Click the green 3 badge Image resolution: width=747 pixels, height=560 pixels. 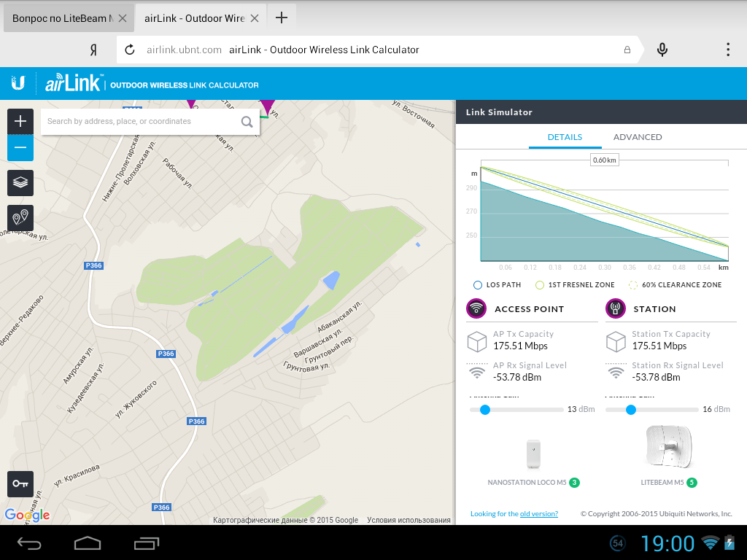pos(575,483)
